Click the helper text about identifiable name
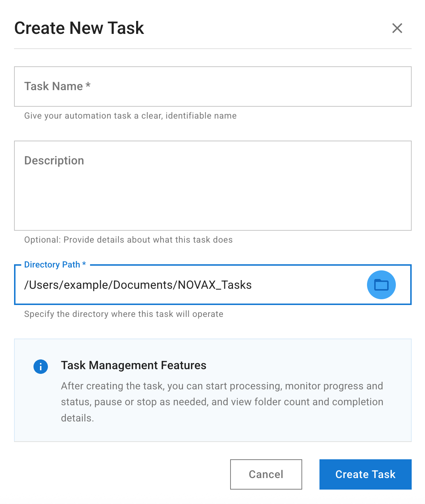Screen dimensions: 425x504 [x=130, y=116]
